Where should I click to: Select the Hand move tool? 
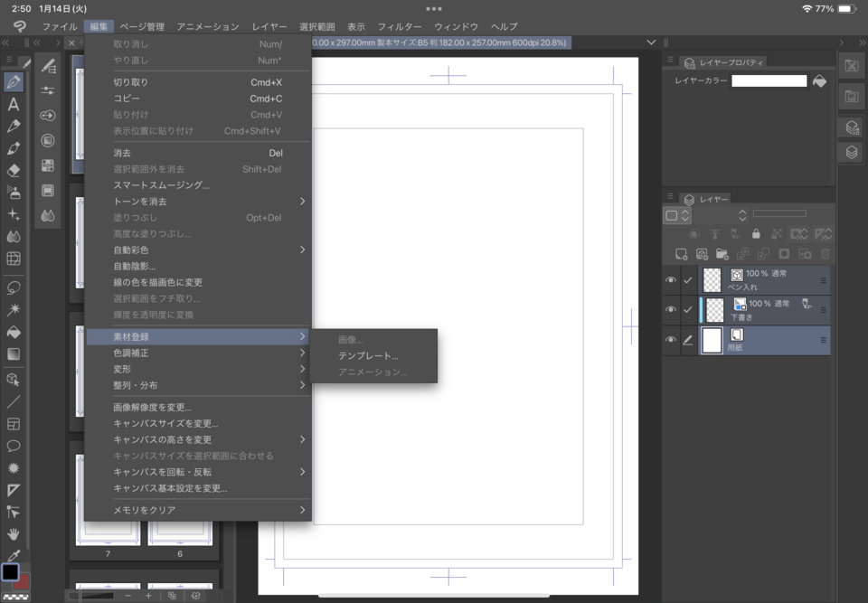tap(14, 534)
